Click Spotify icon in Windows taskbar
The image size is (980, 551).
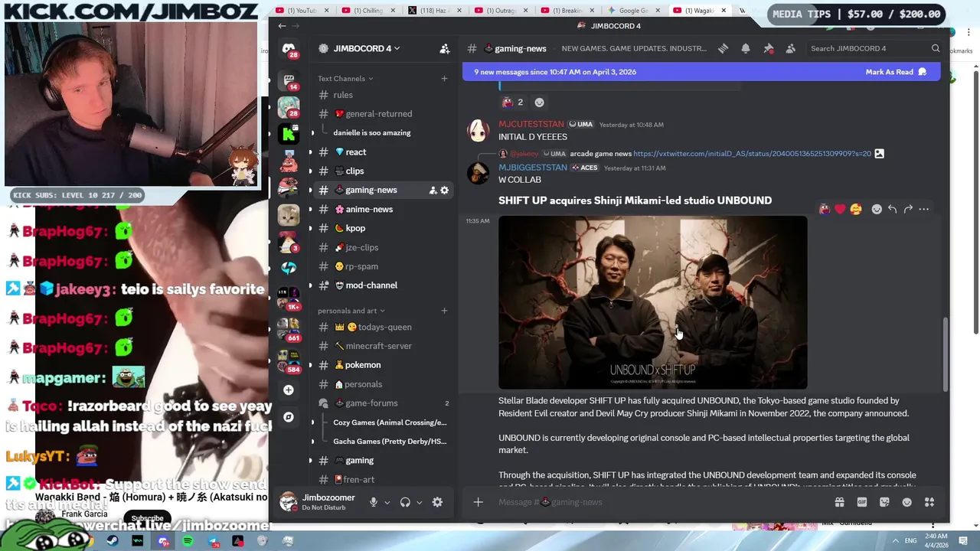[x=188, y=541]
